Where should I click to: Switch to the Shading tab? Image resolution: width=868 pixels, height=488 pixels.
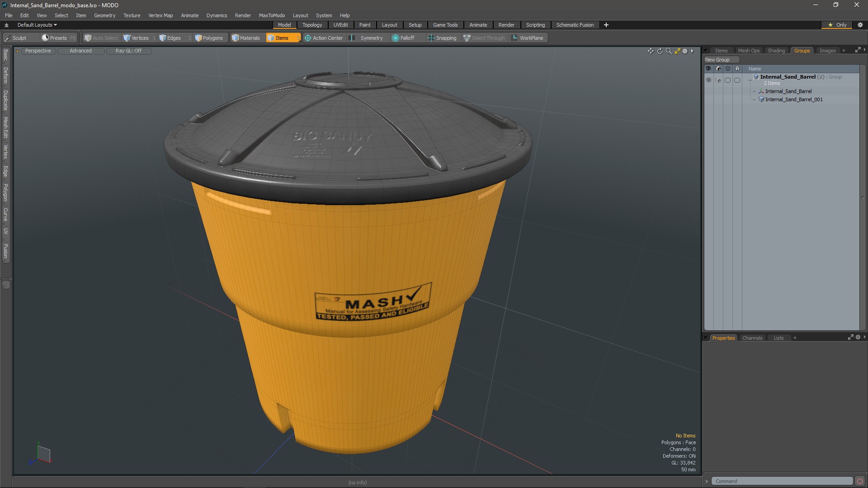pyautogui.click(x=776, y=51)
